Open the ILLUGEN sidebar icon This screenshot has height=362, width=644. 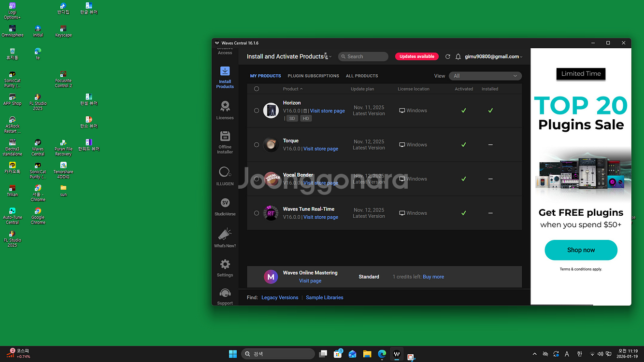click(x=225, y=176)
